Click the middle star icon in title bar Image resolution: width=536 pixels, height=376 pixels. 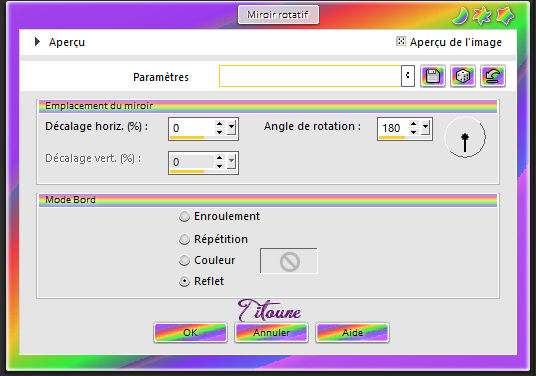click(482, 16)
